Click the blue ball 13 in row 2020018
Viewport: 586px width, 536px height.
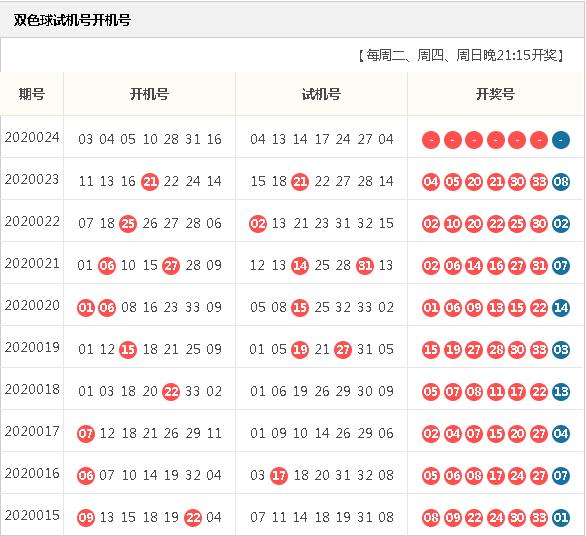[x=561, y=392]
